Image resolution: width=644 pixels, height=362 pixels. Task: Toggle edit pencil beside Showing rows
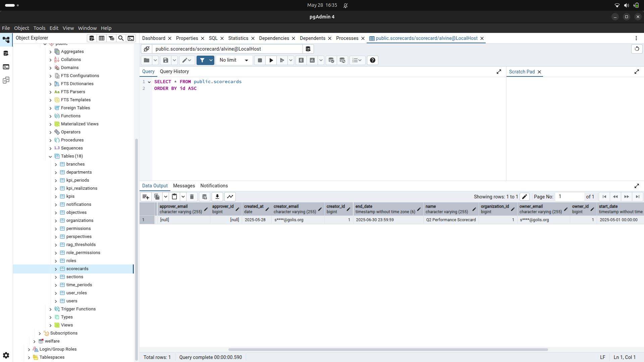pos(525,197)
